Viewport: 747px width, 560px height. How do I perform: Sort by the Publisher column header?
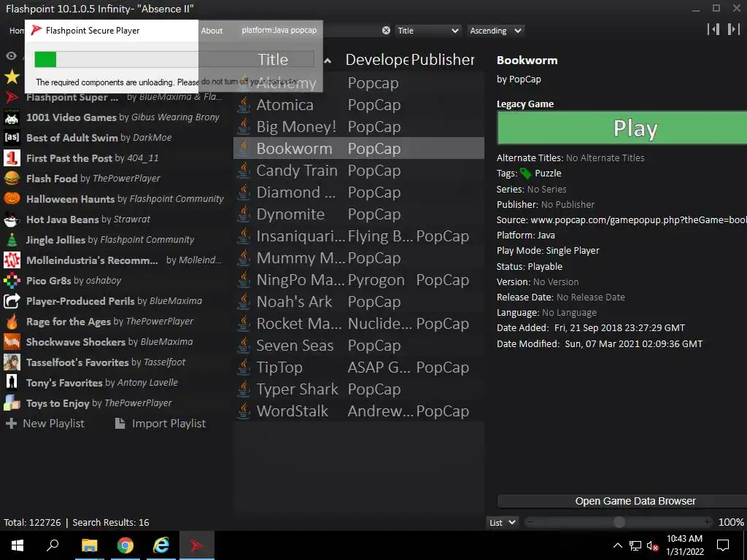pyautogui.click(x=443, y=60)
